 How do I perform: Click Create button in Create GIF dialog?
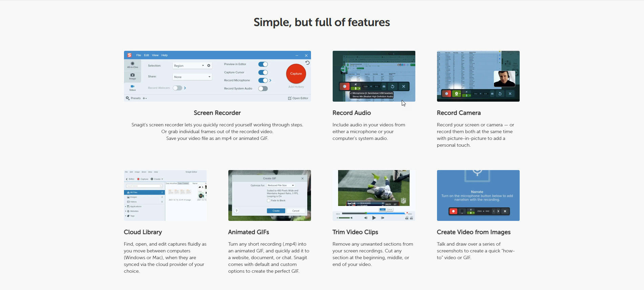point(276,211)
